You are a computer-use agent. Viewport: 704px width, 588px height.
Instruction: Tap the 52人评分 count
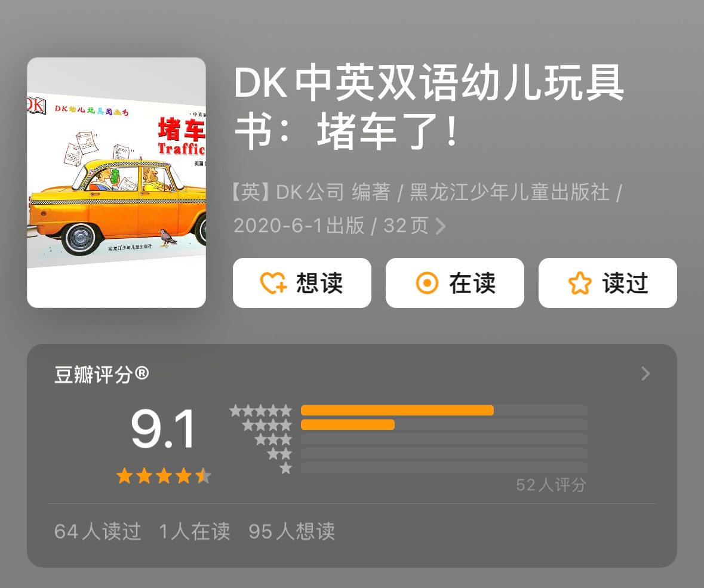(x=551, y=485)
